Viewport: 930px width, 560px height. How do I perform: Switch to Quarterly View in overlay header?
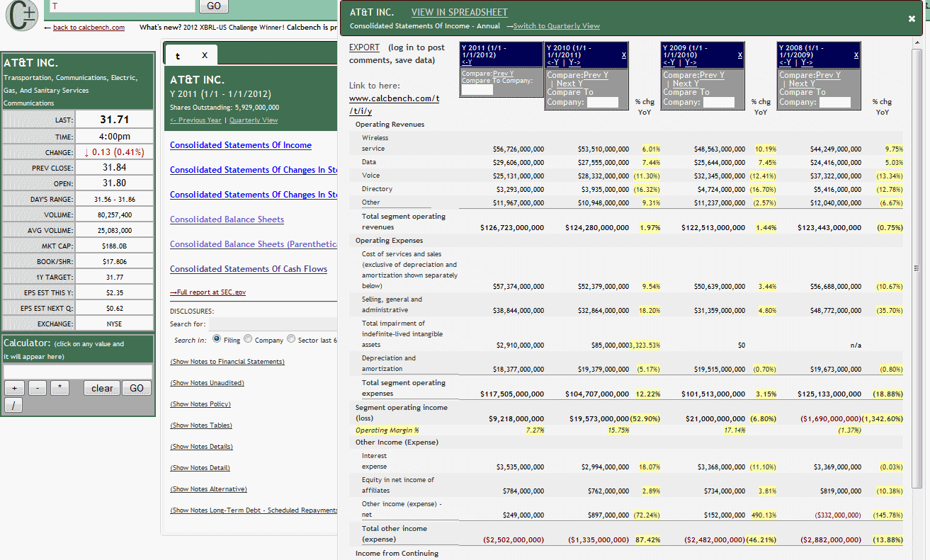click(x=556, y=26)
